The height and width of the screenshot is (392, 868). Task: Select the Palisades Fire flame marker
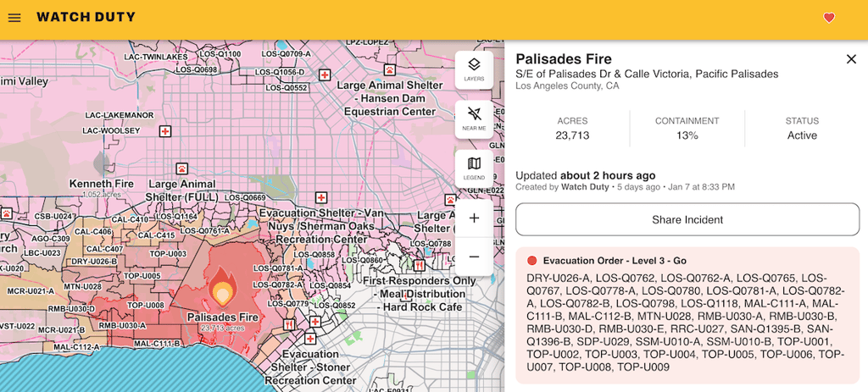221,288
